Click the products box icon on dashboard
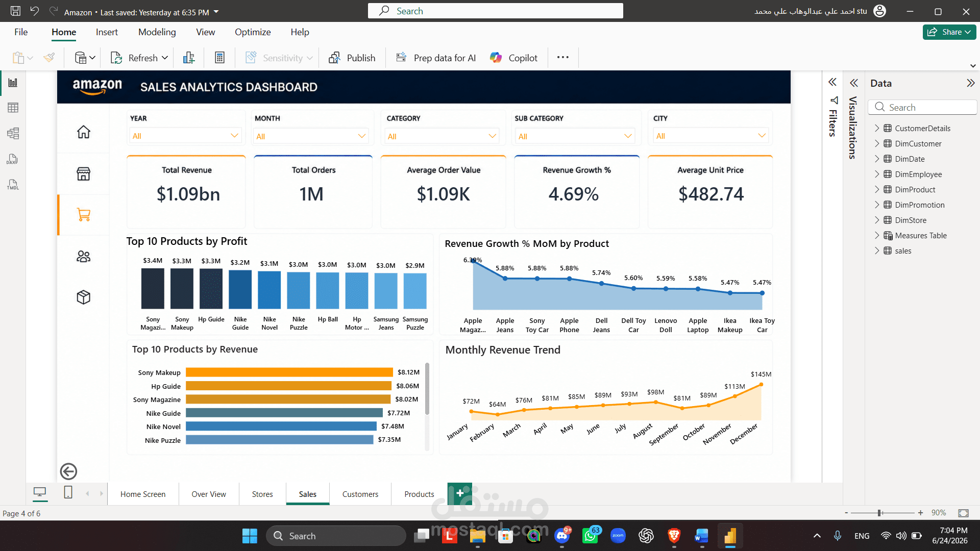The height and width of the screenshot is (551, 980). pos(84,297)
